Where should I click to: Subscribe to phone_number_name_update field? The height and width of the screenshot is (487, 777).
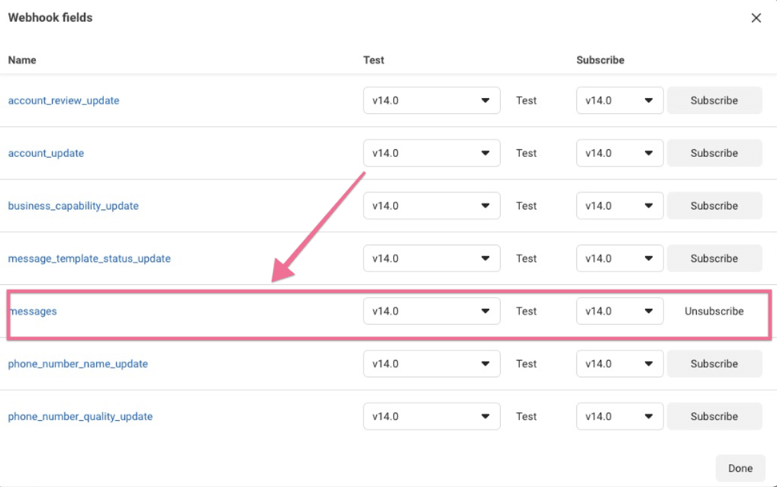coord(714,364)
